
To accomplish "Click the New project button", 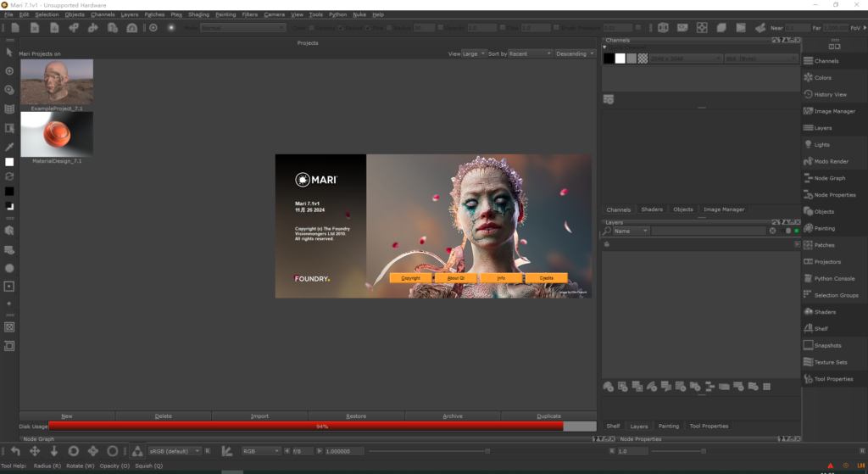I will (x=67, y=415).
